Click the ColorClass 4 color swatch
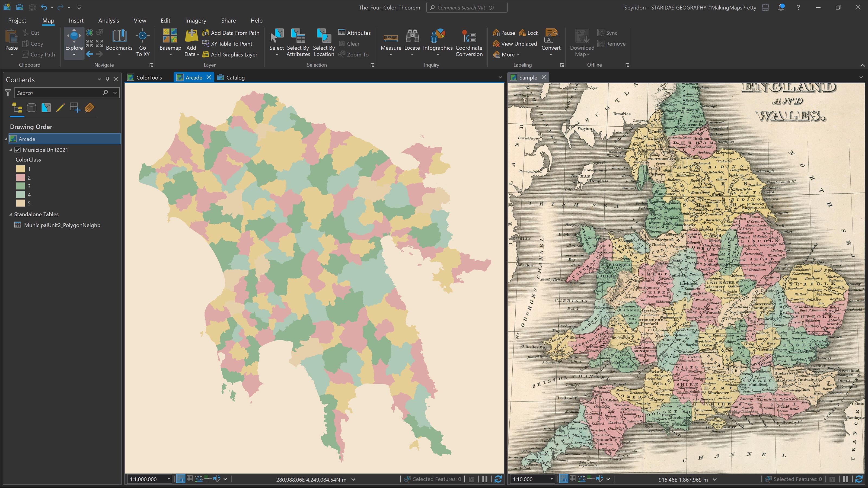Screen dimensions: 868x488 (21, 195)
